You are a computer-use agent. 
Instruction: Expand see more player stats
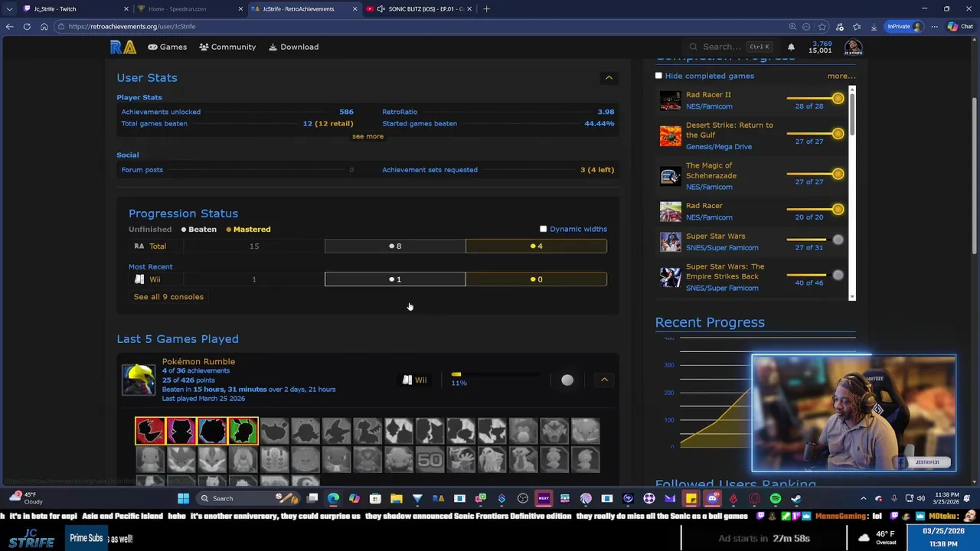click(367, 136)
